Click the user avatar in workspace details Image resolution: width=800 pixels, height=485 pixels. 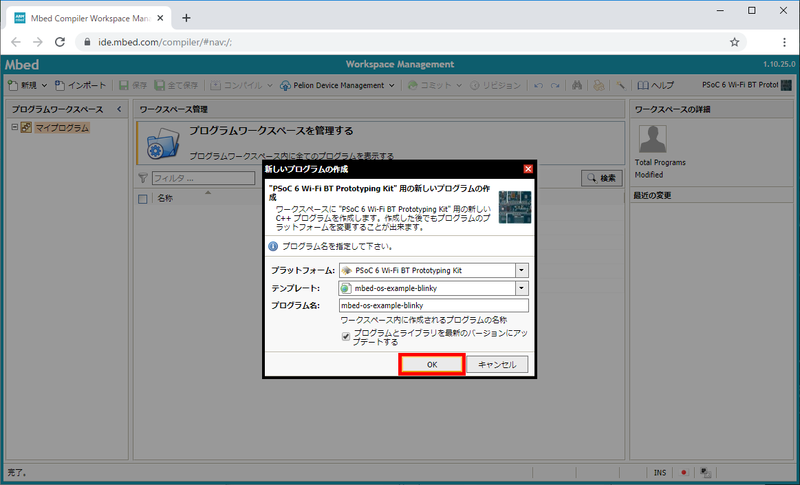[653, 139]
